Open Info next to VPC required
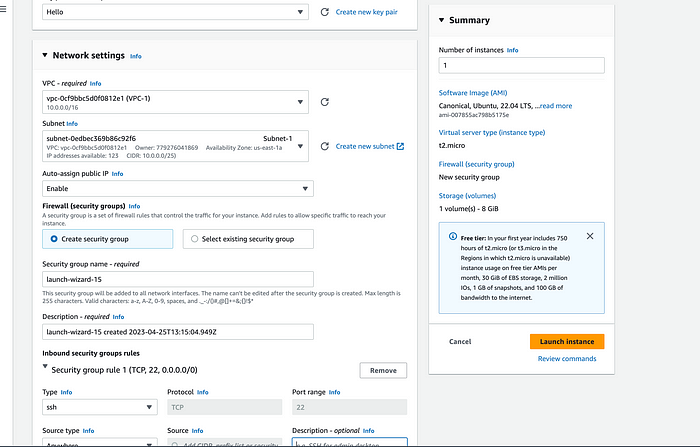The width and height of the screenshot is (700, 447). 96,84
